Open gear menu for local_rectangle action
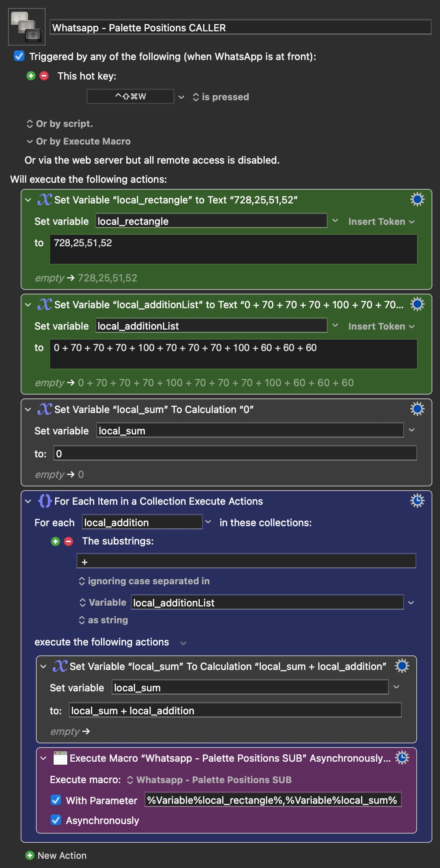This screenshot has width=440, height=868. (x=417, y=200)
